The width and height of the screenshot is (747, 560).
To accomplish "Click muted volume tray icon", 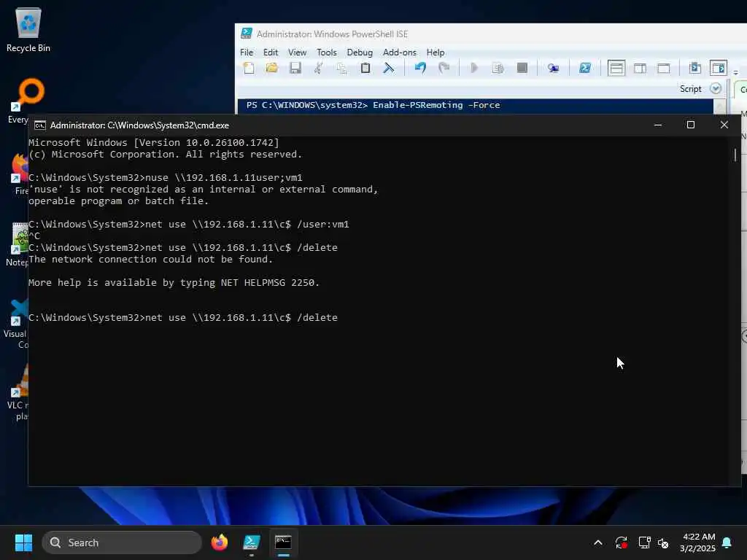I will tap(663, 542).
